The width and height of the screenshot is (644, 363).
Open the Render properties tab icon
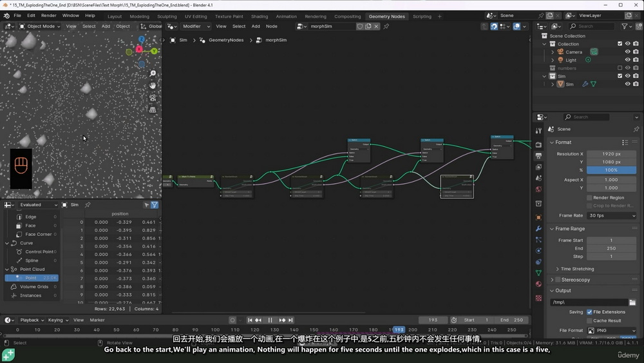tap(538, 144)
